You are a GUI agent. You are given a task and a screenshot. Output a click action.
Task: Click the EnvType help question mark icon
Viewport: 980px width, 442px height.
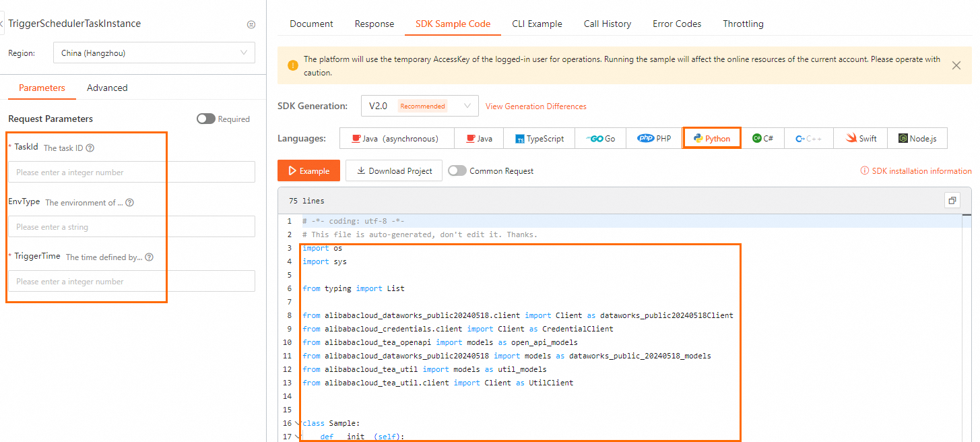tap(129, 202)
